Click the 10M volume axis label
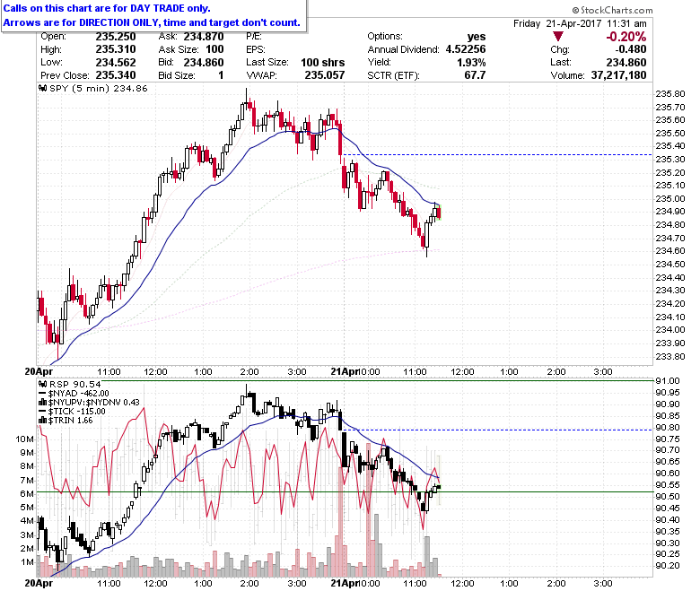This screenshot has height=591, width=700. pos(24,439)
